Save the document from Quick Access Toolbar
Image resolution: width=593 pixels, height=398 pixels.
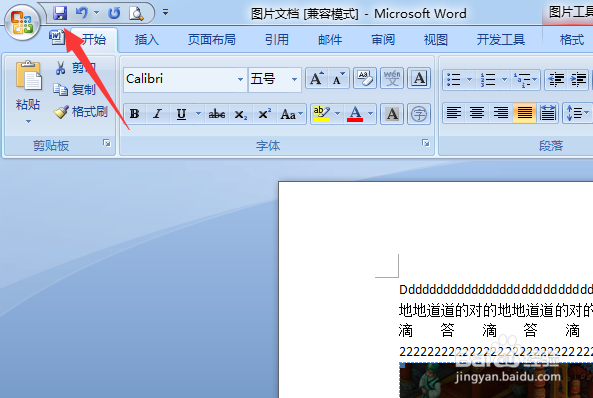(60, 13)
